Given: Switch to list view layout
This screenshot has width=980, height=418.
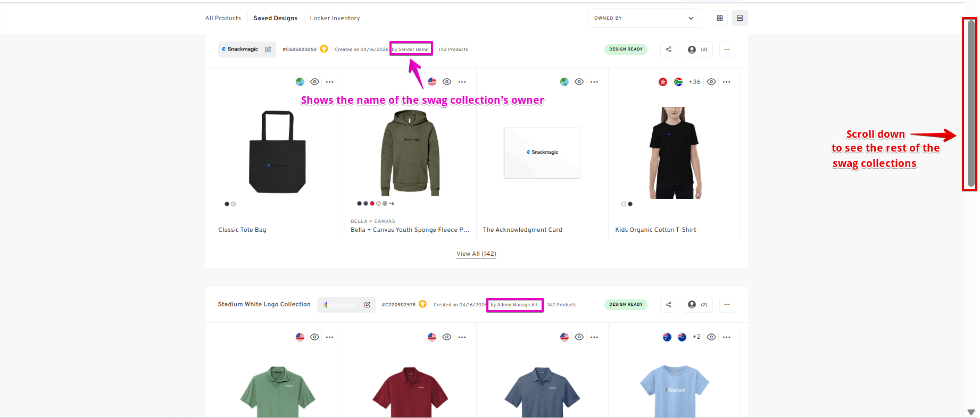Looking at the screenshot, I should click(740, 18).
